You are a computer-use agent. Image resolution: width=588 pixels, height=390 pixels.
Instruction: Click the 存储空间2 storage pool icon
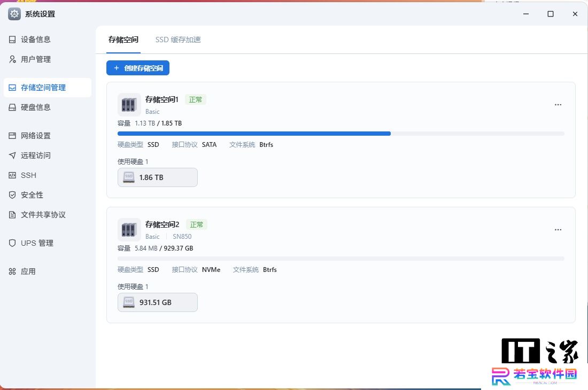click(129, 230)
